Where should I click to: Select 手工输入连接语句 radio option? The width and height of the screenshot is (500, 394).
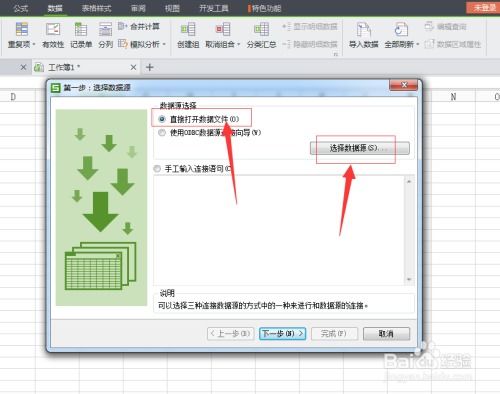point(157,169)
